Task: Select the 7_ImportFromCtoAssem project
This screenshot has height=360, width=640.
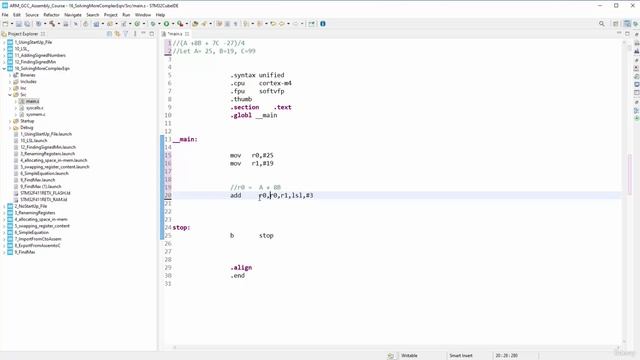Action: coord(38,239)
